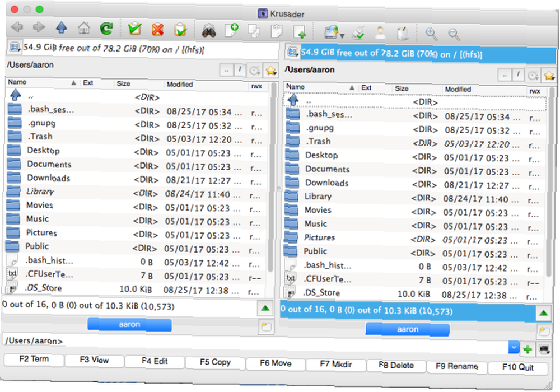The image size is (560, 392).
Task: Click left panel new tab button
Action: (x=266, y=326)
